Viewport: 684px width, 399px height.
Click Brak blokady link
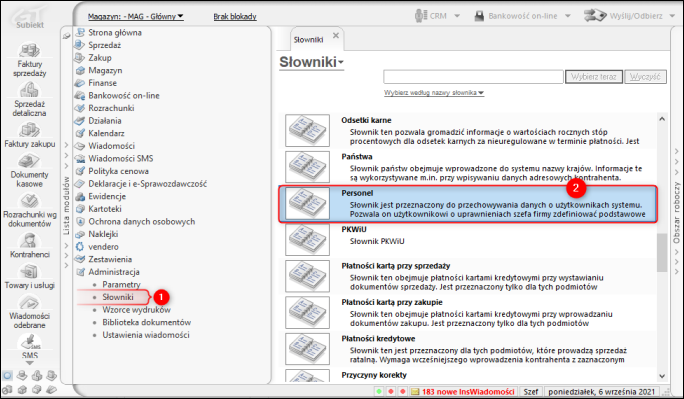click(x=235, y=17)
